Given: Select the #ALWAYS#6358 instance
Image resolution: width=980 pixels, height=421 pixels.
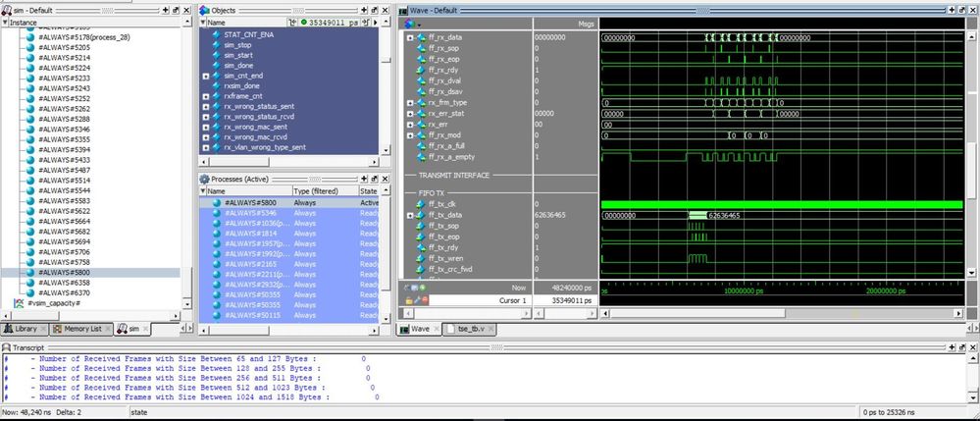Looking at the screenshot, I should [64, 283].
